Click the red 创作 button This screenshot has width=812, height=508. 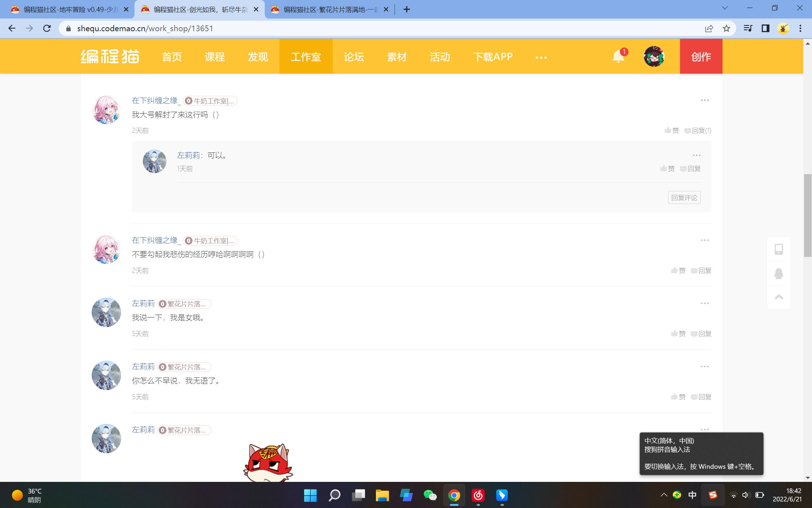pyautogui.click(x=701, y=56)
